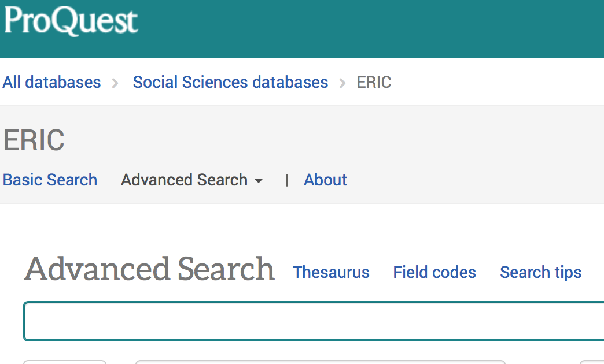Screen dimensions: 604x364
Task: Click first breadcrumb chevron after All databases
Action: [x=116, y=83]
